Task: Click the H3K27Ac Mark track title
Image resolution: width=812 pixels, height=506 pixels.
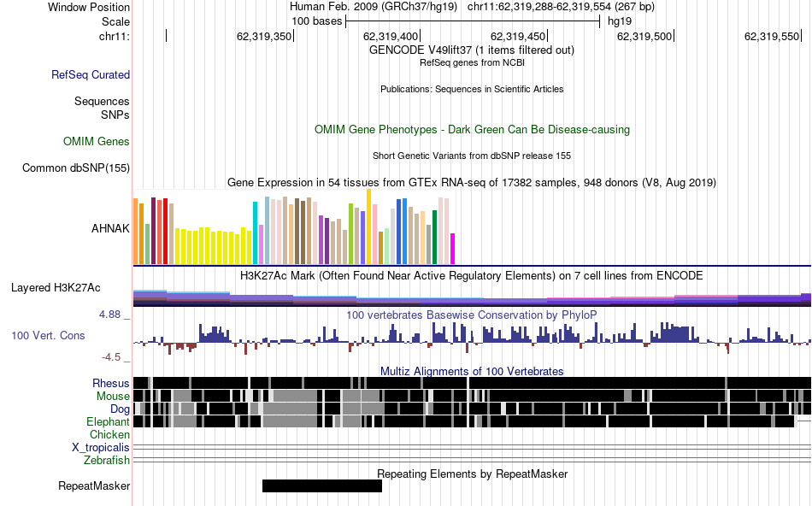Action: [x=472, y=275]
